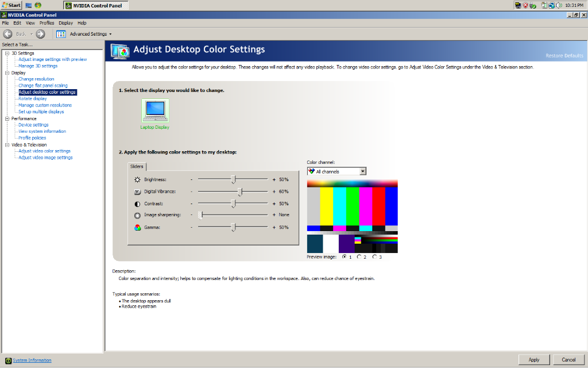Click the Gamma color icon
Image resolution: width=588 pixels, height=368 pixels.
(x=137, y=228)
